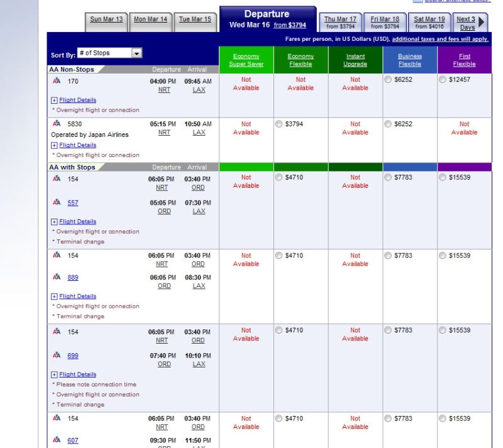Switch to the Sun Mar 13 tab

pos(106,19)
